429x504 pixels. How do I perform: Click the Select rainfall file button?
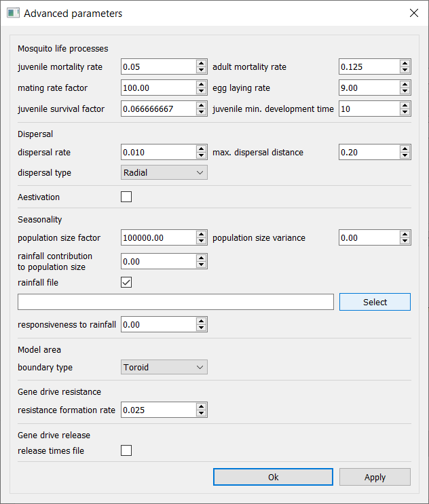(375, 302)
